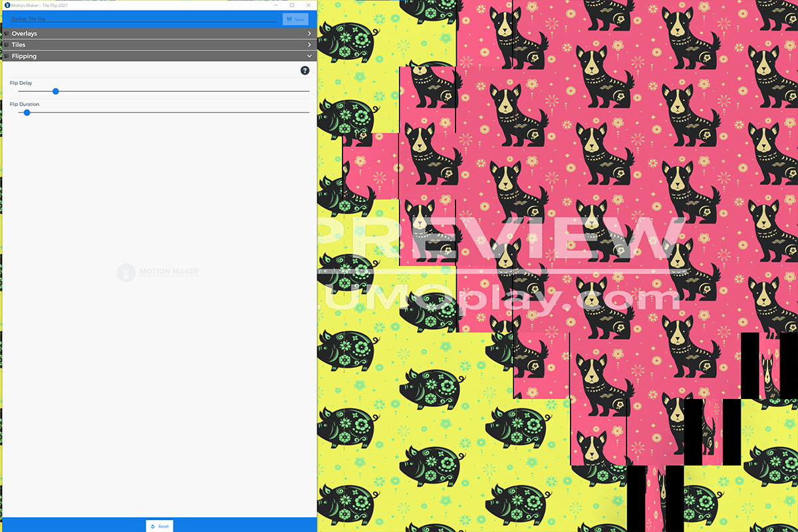
Task: Reset settings with the Reset button
Action: [x=160, y=526]
